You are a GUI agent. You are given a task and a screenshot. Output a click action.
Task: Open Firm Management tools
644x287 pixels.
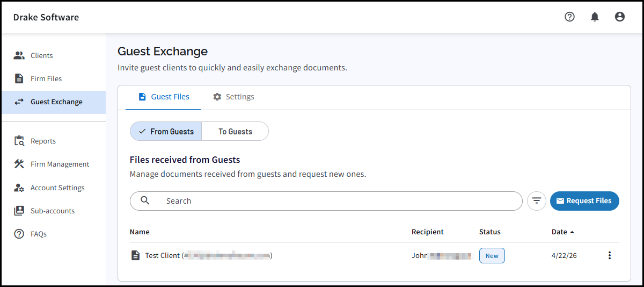click(60, 164)
